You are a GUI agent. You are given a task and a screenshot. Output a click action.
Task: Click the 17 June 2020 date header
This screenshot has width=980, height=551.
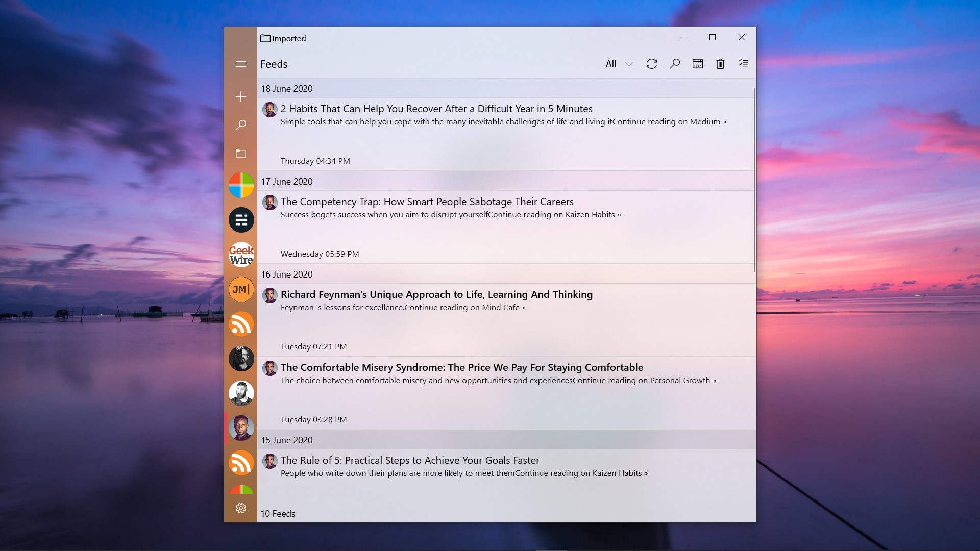287,182
